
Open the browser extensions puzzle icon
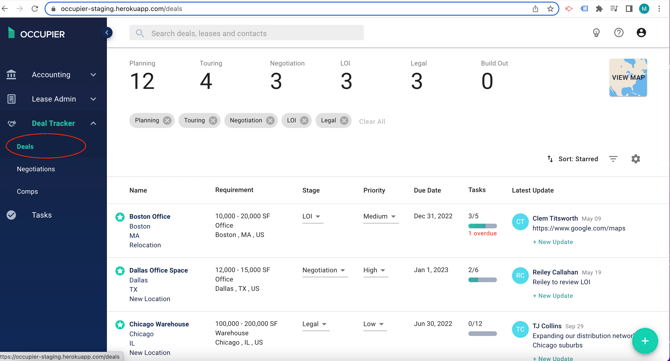(x=599, y=9)
